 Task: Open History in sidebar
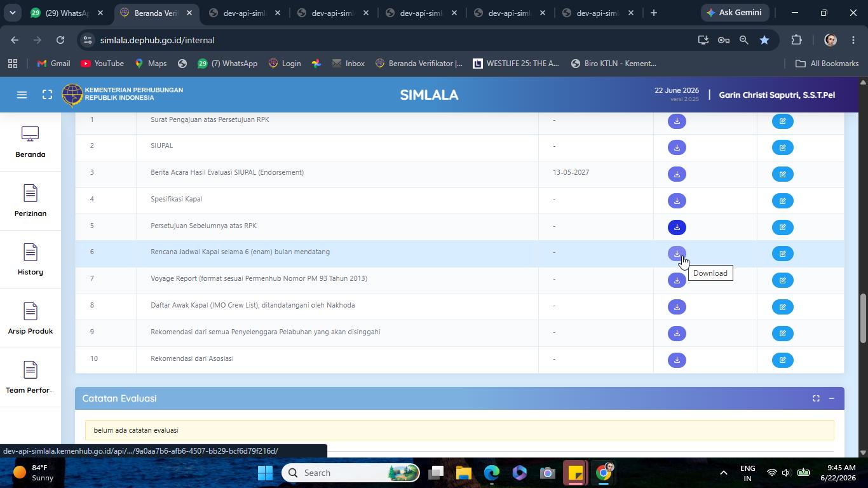pyautogui.click(x=31, y=259)
